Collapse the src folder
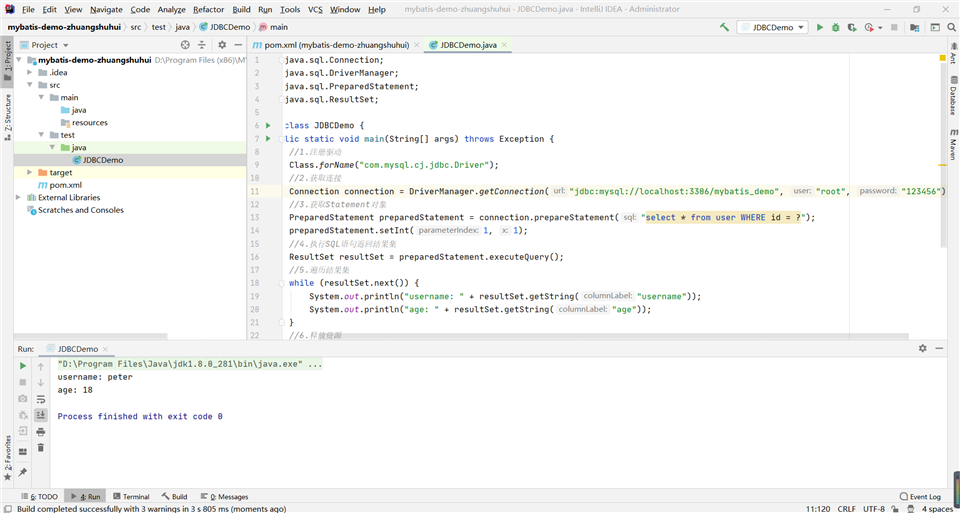This screenshot has height=513, width=960. (x=29, y=85)
